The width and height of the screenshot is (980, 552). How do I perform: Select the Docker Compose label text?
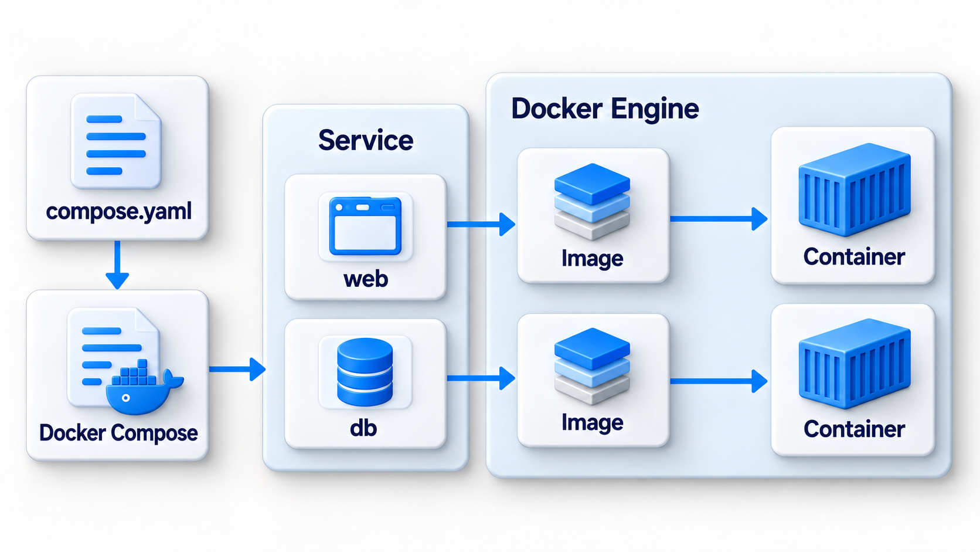(x=118, y=433)
